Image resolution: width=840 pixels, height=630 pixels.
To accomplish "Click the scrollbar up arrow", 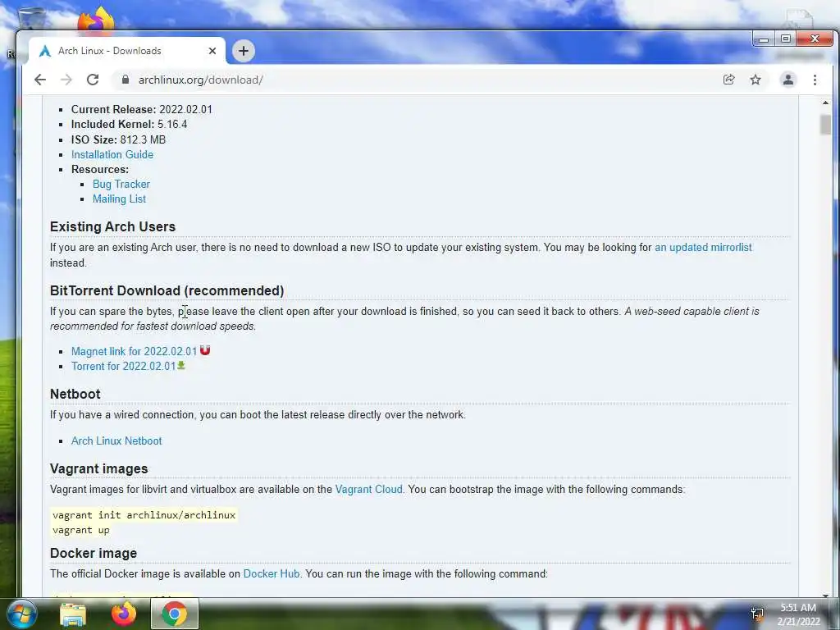I will pyautogui.click(x=825, y=103).
